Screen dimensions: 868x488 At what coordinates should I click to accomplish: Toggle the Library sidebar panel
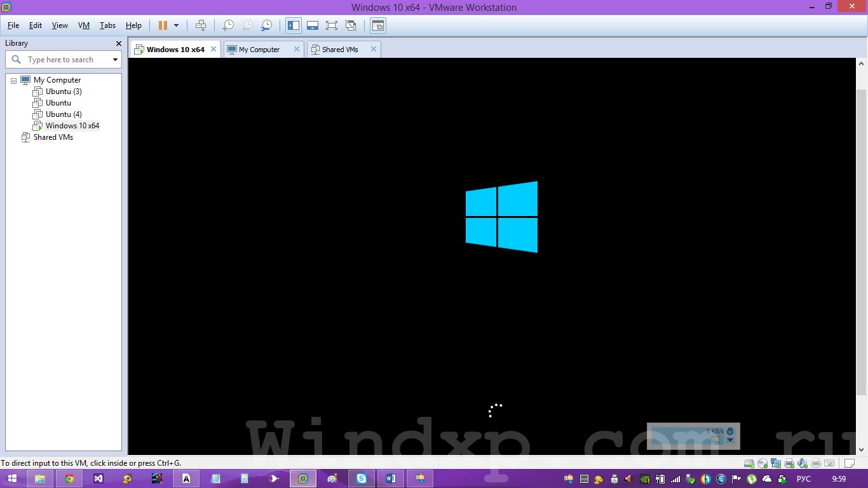pos(294,25)
